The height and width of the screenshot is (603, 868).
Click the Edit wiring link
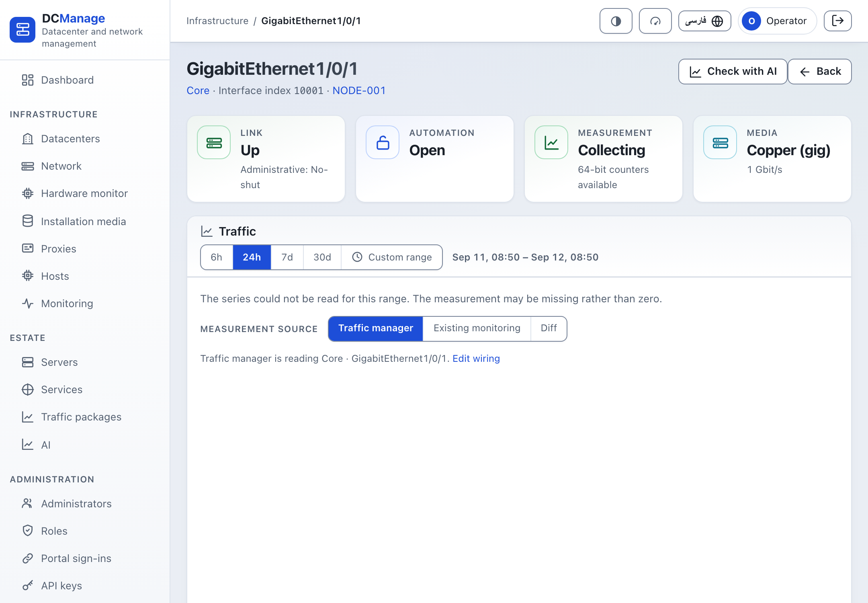coord(476,359)
